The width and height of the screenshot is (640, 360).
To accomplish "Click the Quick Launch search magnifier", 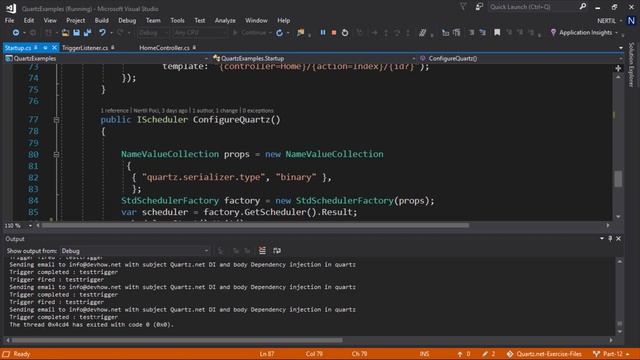I will click(583, 7).
